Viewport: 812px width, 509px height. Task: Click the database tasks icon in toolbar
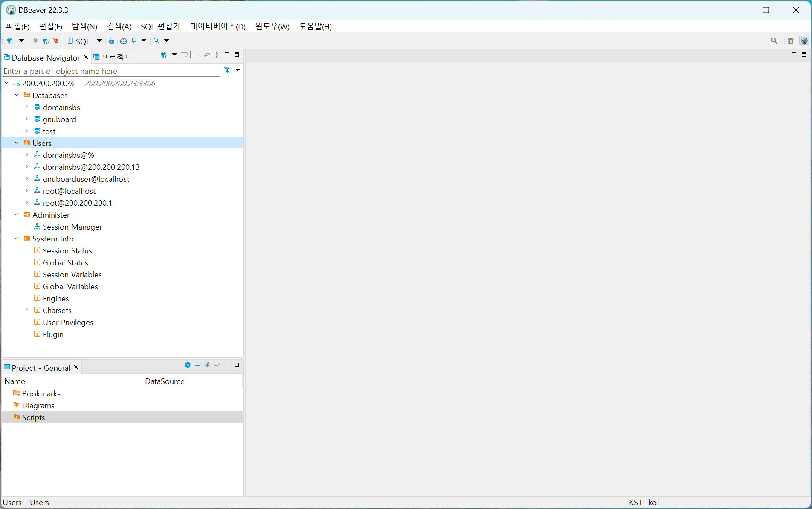[x=134, y=41]
